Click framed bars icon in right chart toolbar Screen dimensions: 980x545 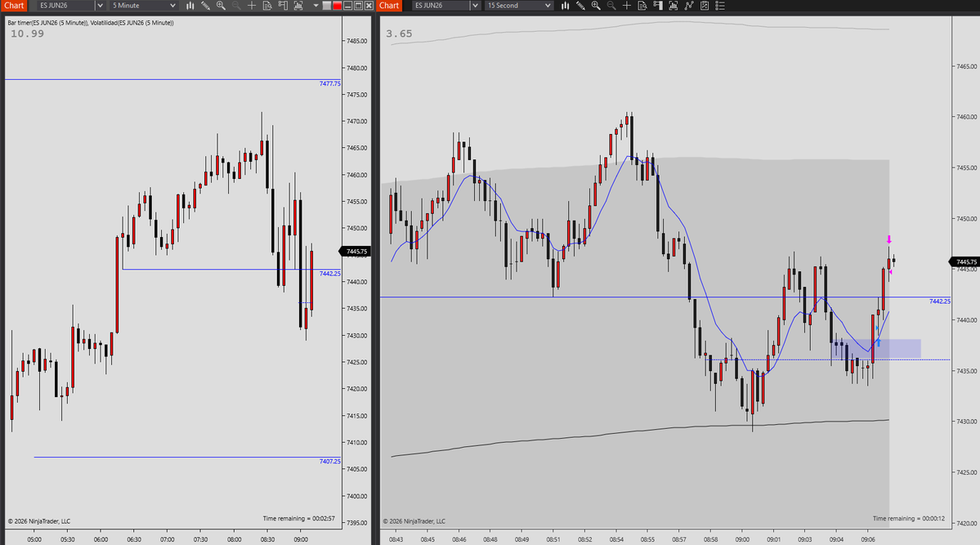tap(673, 6)
